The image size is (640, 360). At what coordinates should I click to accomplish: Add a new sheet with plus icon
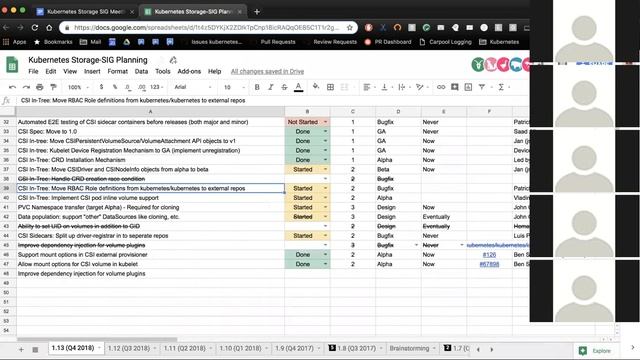click(x=21, y=349)
